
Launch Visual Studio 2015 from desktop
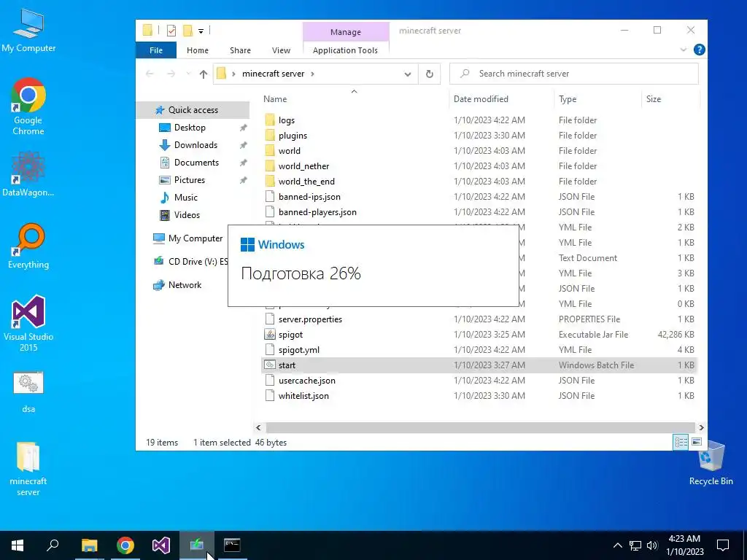[x=28, y=323]
